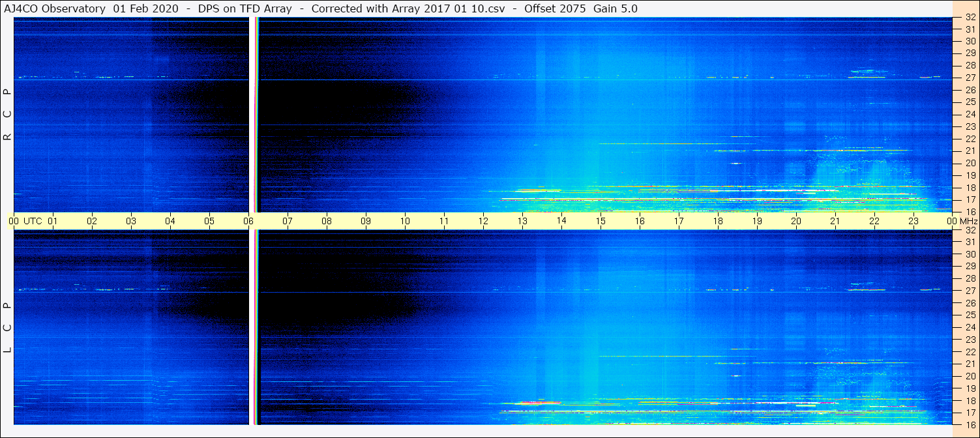The width and height of the screenshot is (980, 438).
Task: Select the 20 hour mark on time axis
Action: pyautogui.click(x=796, y=221)
